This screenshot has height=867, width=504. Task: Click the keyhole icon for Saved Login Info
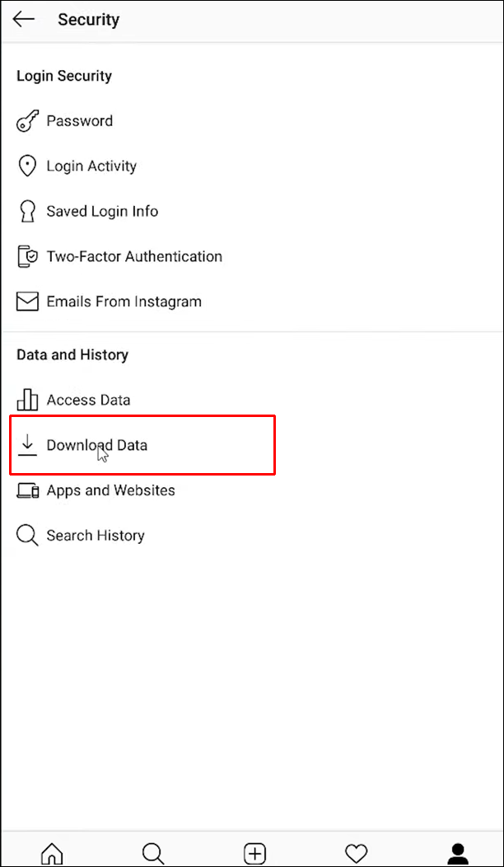pos(28,212)
